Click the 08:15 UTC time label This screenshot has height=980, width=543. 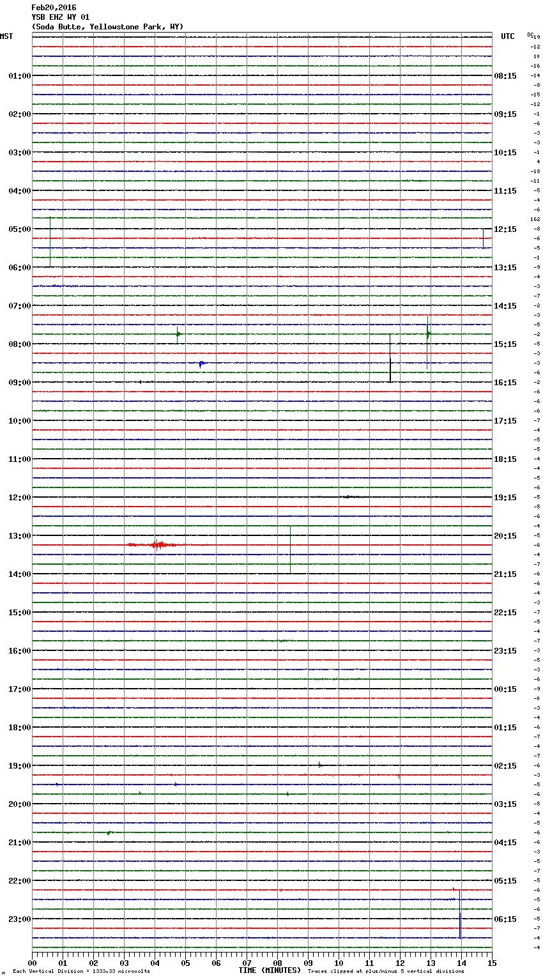coord(505,76)
